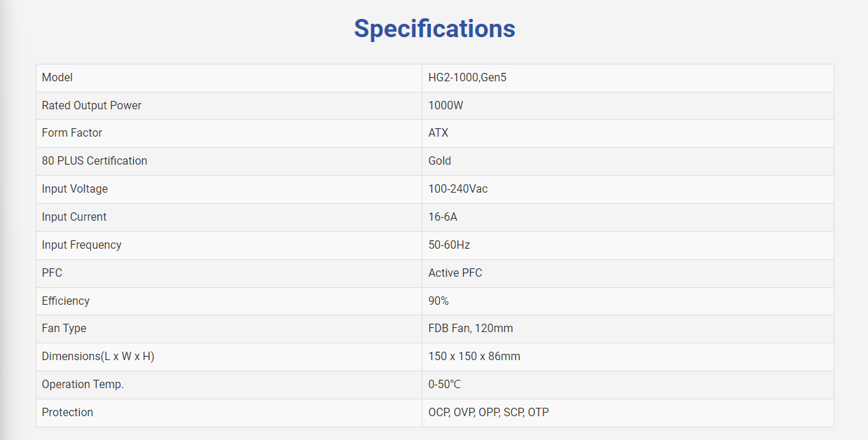Click the Active PFC value
Screen dimensions: 868x440
(455, 273)
